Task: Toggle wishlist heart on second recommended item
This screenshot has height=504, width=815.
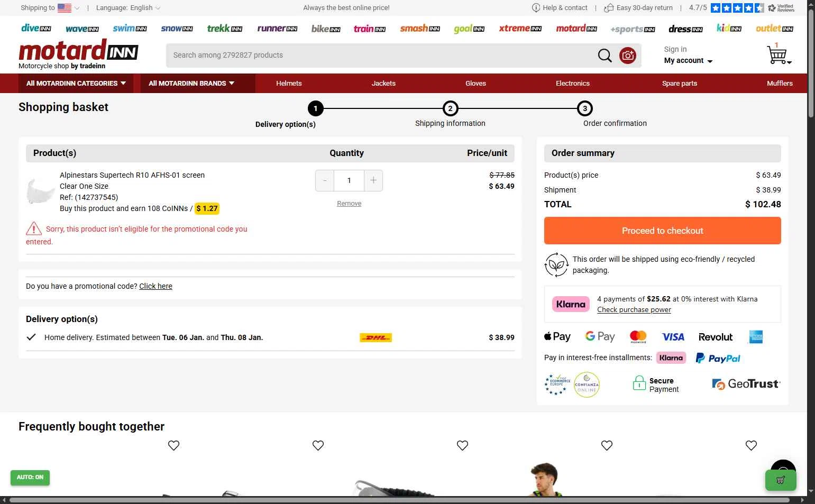Action: pyautogui.click(x=318, y=445)
